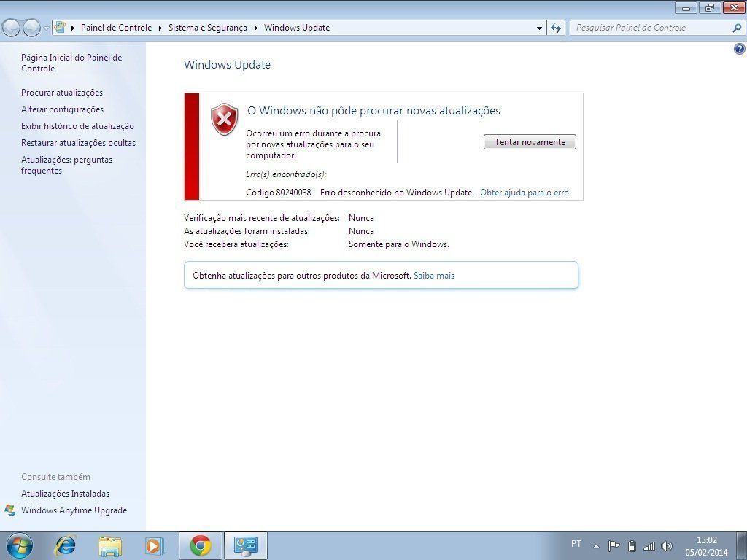
Task: Click the refresh button in address bar
Action: tap(556, 28)
